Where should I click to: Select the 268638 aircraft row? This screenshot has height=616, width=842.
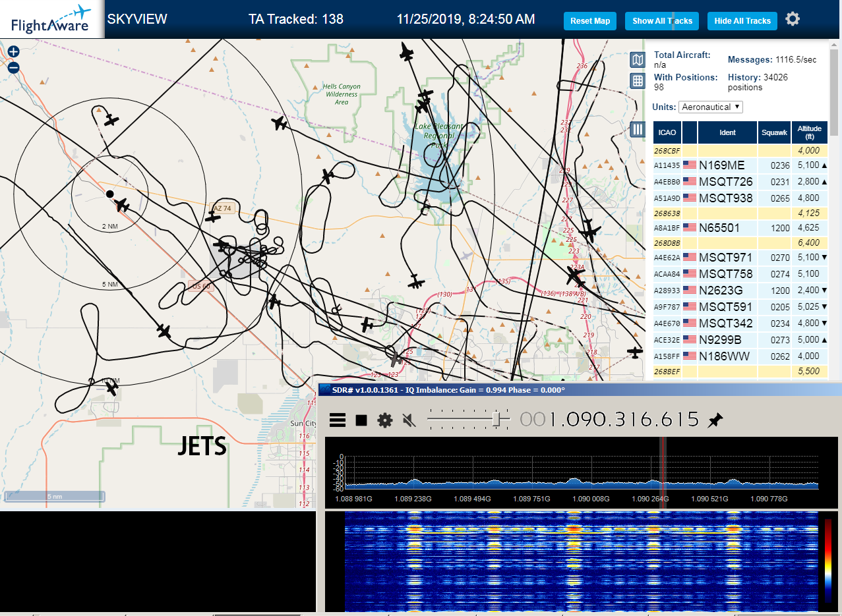click(x=740, y=213)
